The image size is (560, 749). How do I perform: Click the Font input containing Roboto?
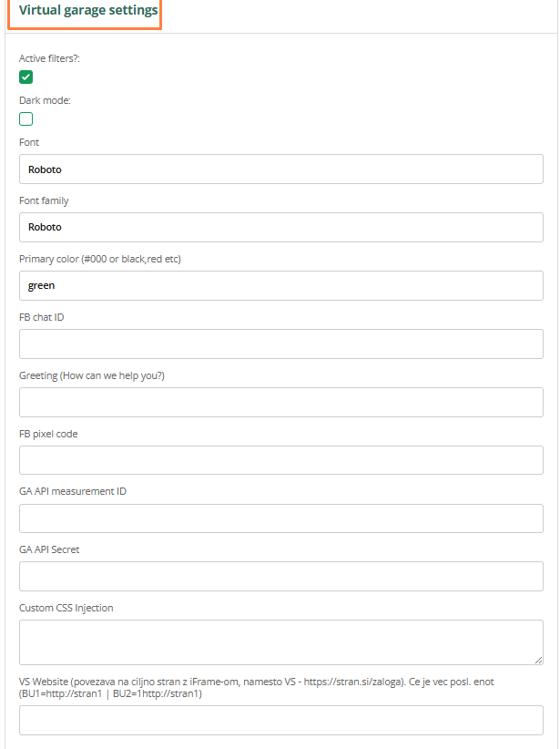point(280,169)
